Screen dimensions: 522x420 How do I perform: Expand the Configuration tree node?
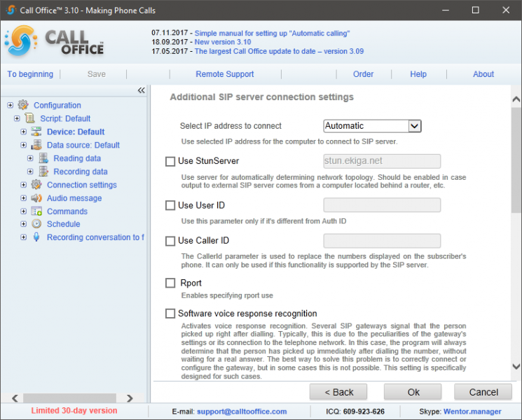click(11, 106)
